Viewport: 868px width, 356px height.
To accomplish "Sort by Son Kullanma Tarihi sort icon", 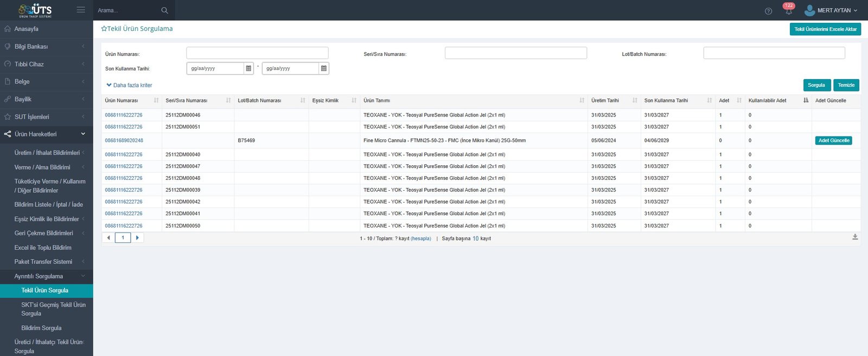I will click(x=710, y=100).
